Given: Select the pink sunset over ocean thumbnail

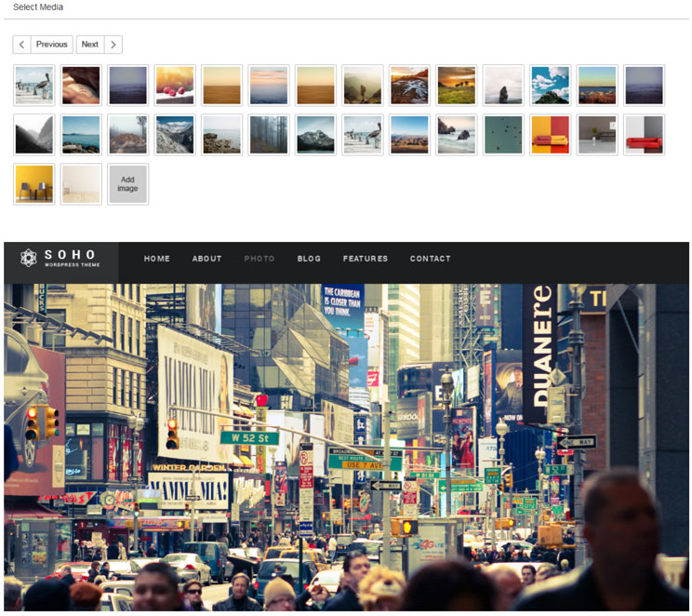Looking at the screenshot, I should click(x=269, y=86).
